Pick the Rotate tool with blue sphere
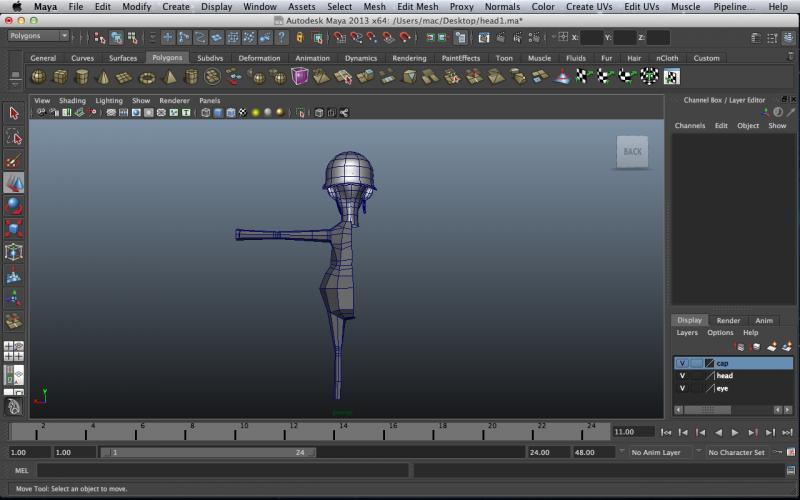Screen dimensions: 800x500 pos(14,206)
